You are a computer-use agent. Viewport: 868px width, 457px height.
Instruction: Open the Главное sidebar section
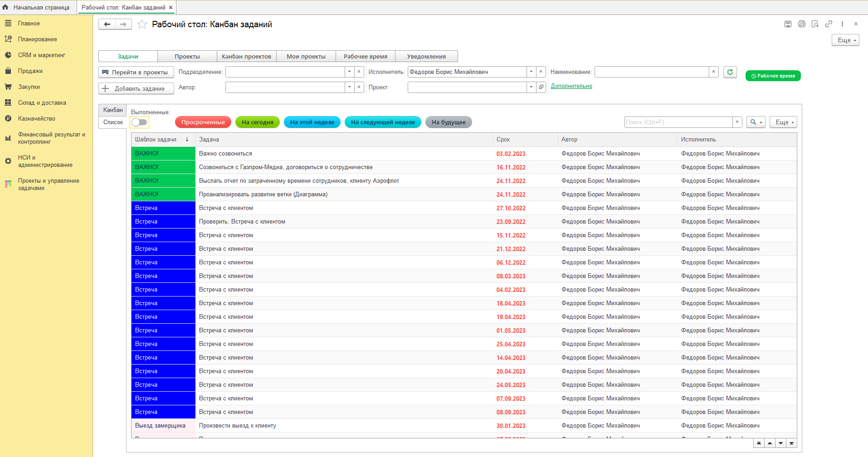pyautogui.click(x=29, y=23)
